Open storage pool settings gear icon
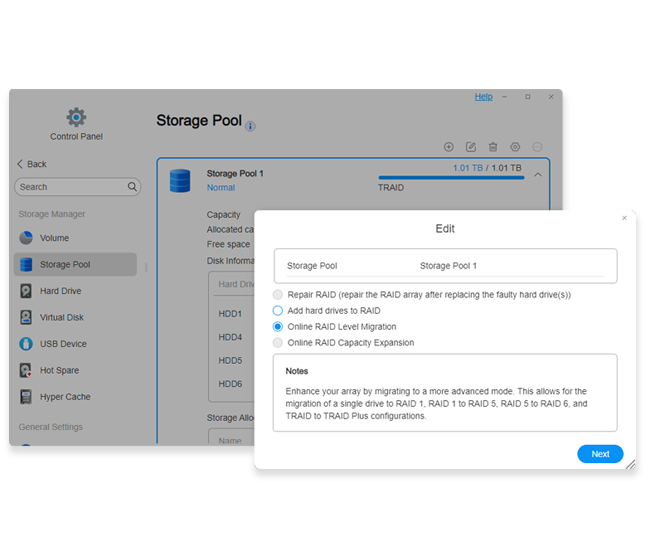 (x=515, y=147)
